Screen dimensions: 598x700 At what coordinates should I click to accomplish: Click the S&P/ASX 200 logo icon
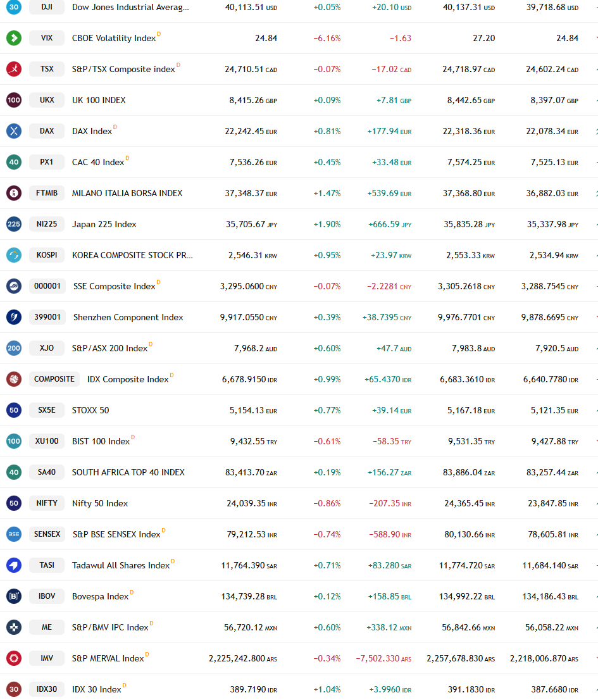(x=14, y=348)
